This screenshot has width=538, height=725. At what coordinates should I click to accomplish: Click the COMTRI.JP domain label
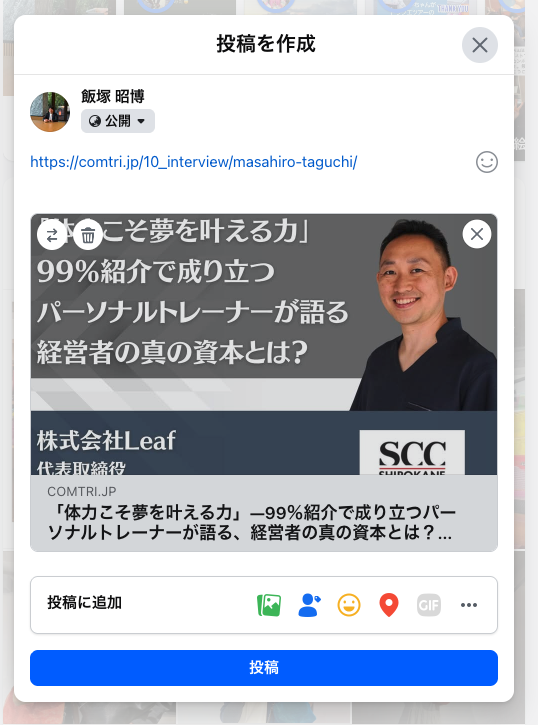coord(82,492)
